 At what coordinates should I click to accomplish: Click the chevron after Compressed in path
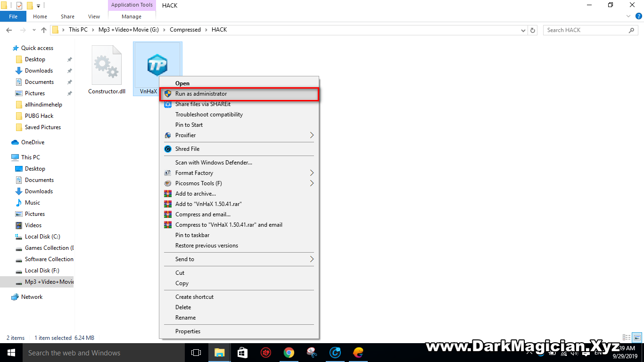coord(206,30)
